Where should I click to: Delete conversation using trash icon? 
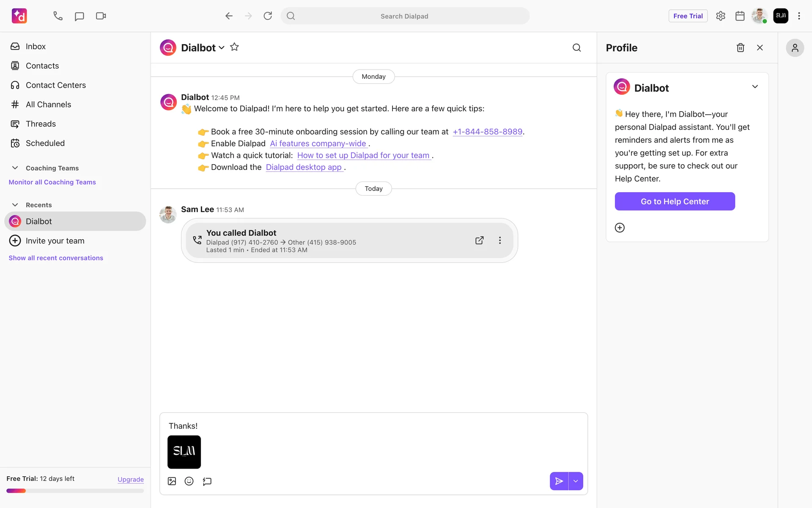tap(740, 48)
